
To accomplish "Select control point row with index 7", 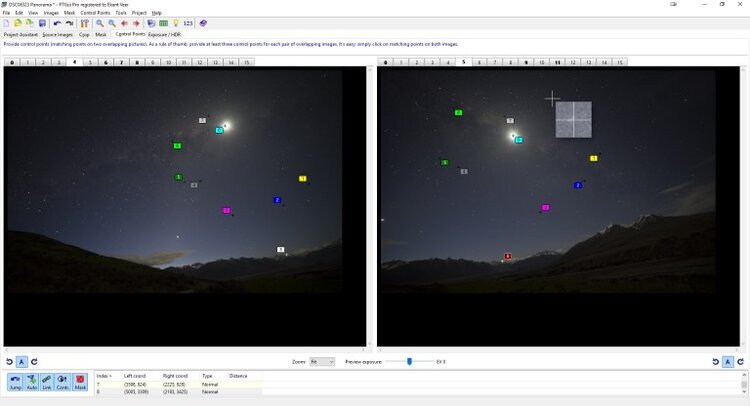I will (x=178, y=384).
